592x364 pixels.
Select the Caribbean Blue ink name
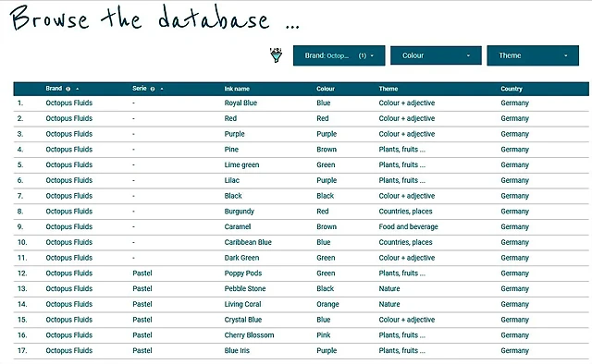click(248, 242)
